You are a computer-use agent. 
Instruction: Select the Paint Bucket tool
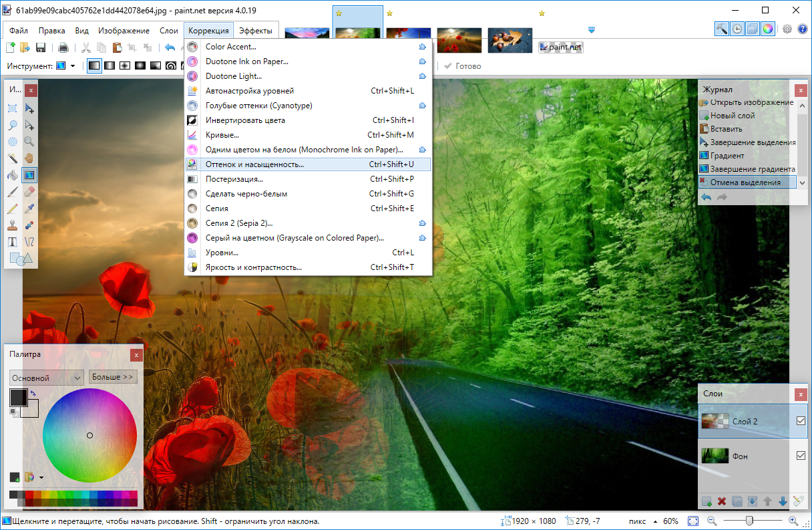[13, 175]
